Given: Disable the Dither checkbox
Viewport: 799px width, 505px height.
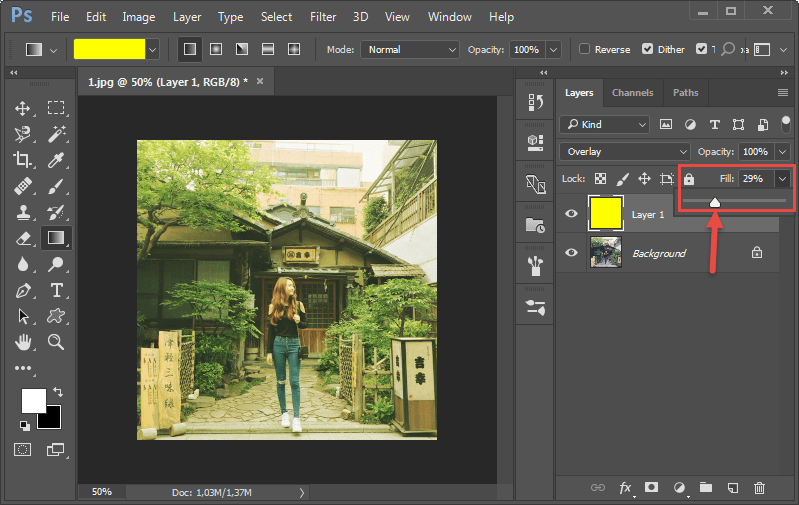Looking at the screenshot, I should (x=648, y=49).
